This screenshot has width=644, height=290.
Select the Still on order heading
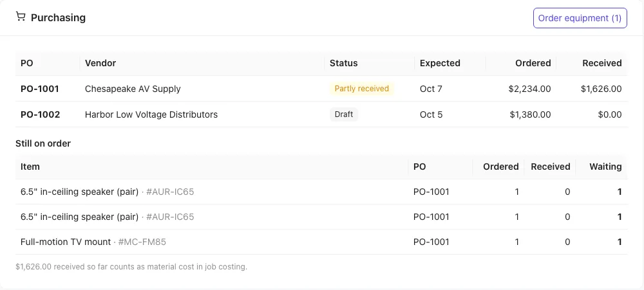coord(43,143)
